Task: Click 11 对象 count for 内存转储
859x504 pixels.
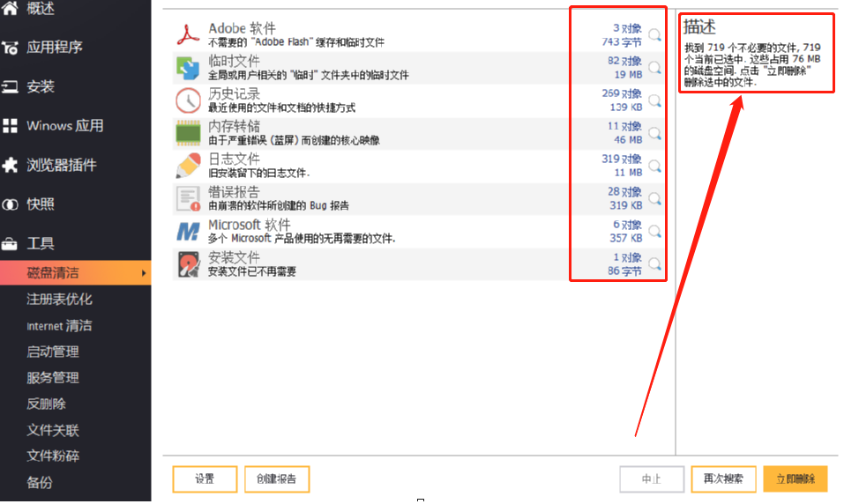Action: pos(624,126)
